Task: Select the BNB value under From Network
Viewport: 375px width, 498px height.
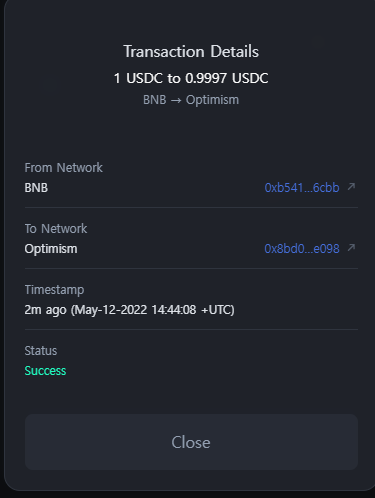Action: [x=36, y=188]
